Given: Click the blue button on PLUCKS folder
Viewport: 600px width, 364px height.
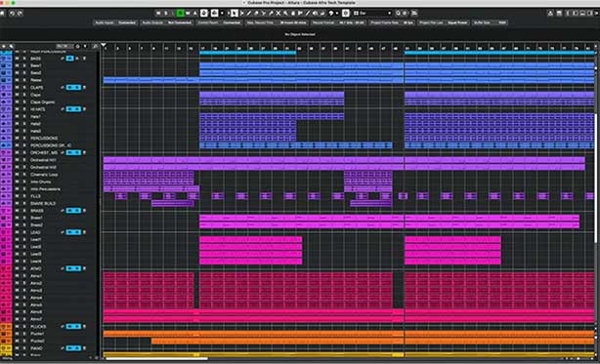Looking at the screenshot, I should [x=73, y=327].
